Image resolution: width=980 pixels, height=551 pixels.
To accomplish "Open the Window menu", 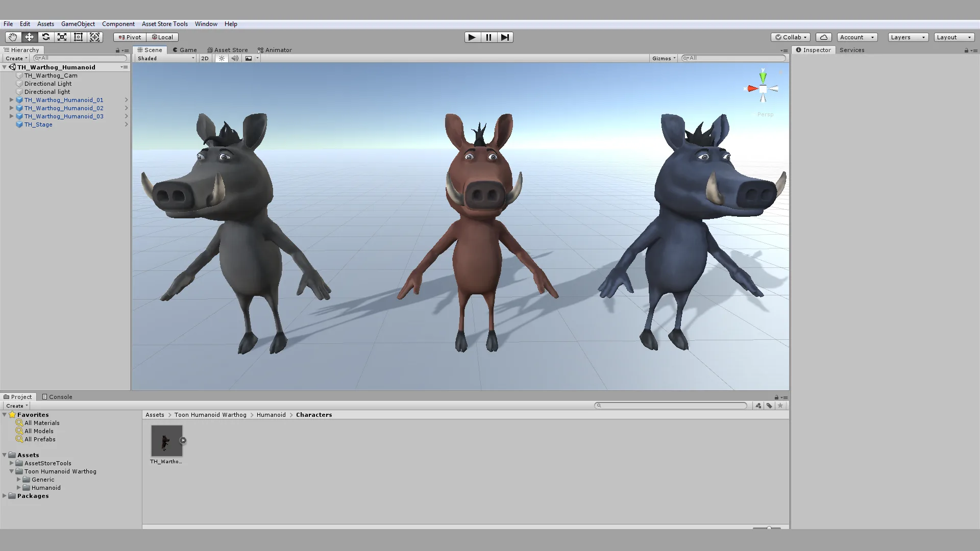I will [206, 24].
